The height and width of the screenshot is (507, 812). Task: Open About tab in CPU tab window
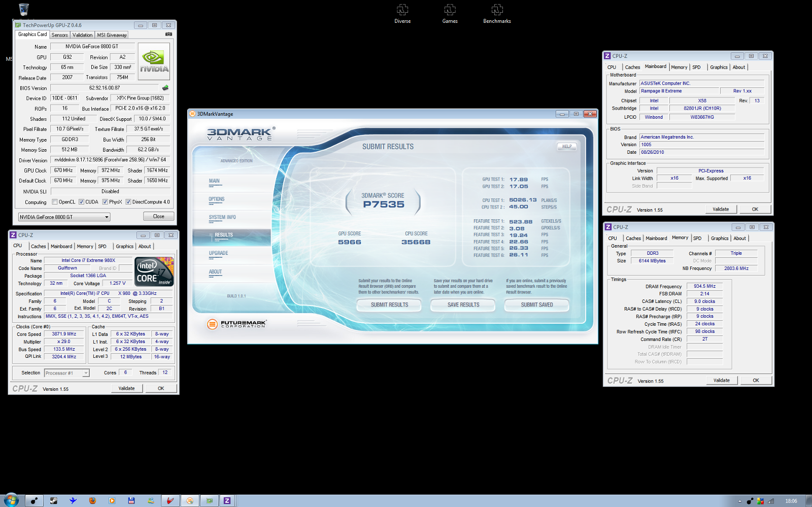[145, 246]
